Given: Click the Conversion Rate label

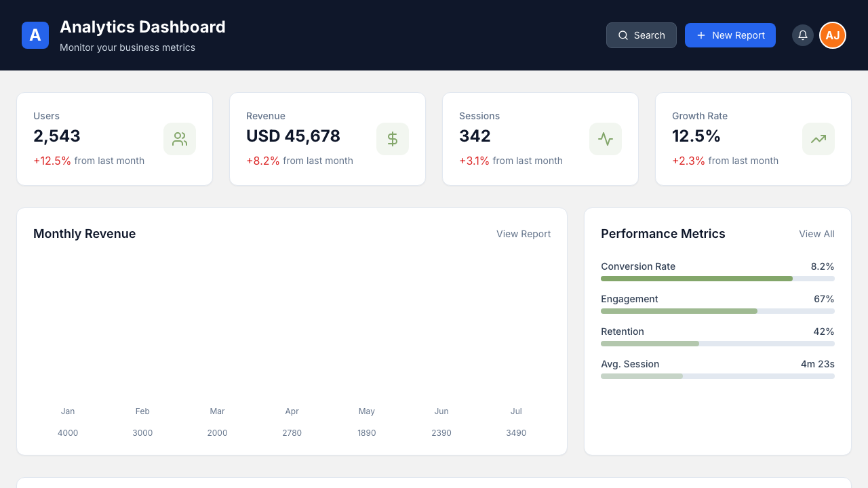Looking at the screenshot, I should point(638,266).
